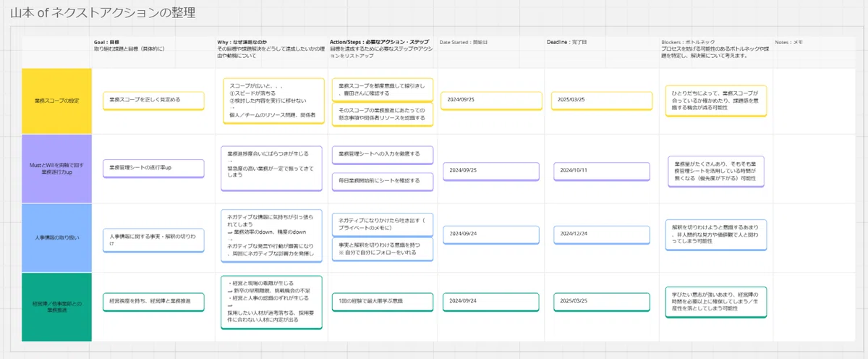The width and height of the screenshot is (868, 359).
Task: Select the Why card starting 経営と現場の乖離が生じる
Action: click(x=271, y=302)
